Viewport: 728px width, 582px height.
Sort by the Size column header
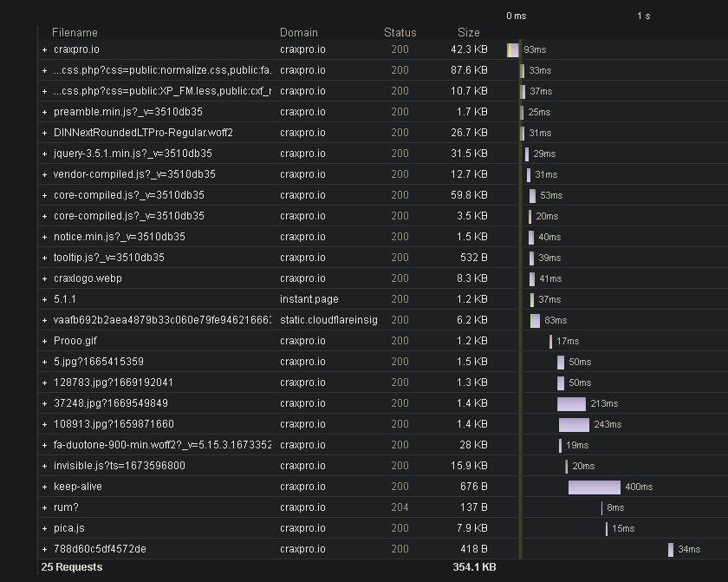(468, 32)
